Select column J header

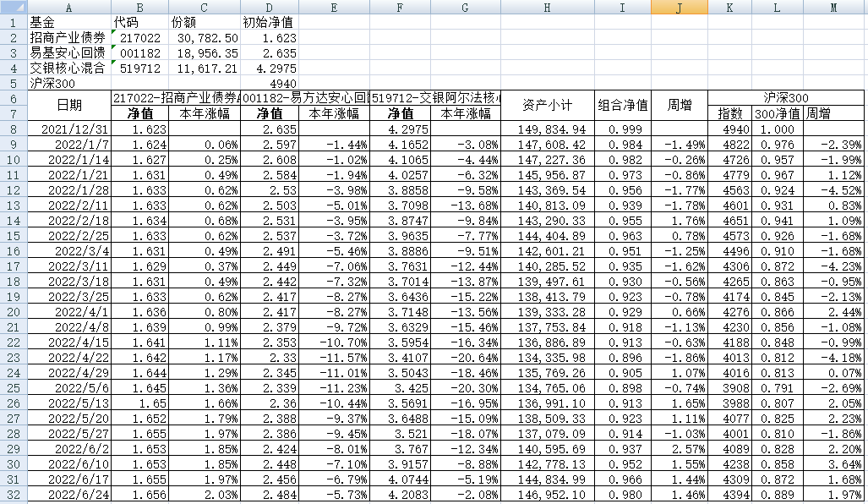click(x=680, y=7)
